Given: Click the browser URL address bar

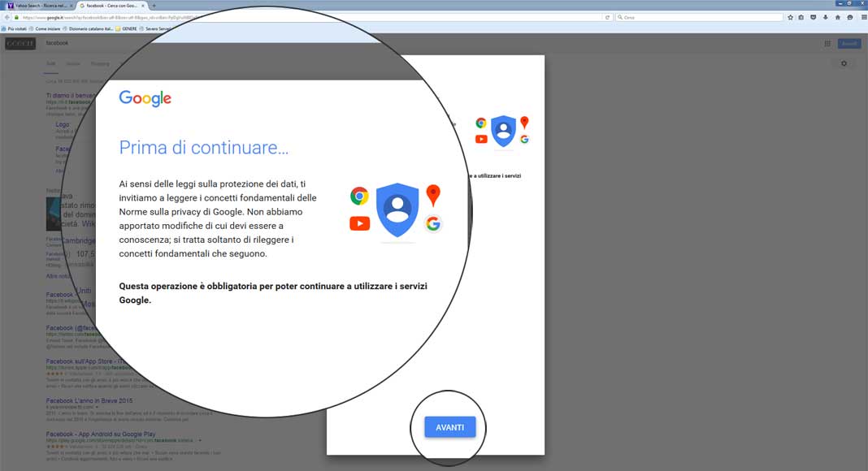Looking at the screenshot, I should (x=309, y=17).
